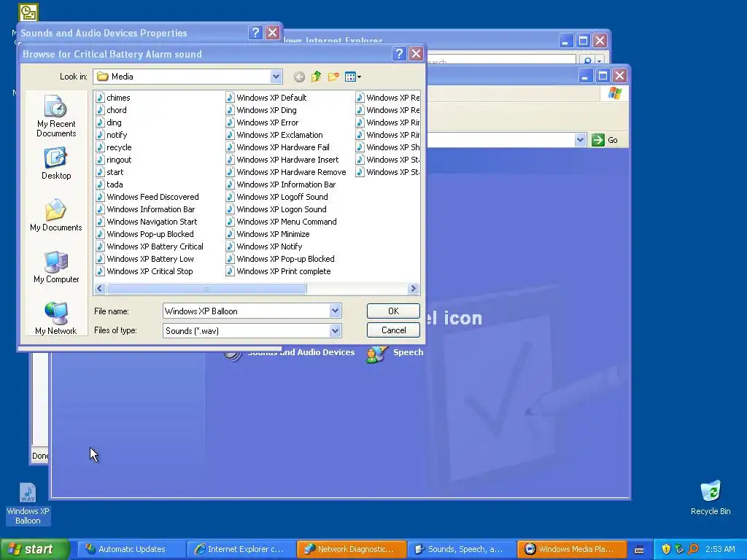Select Windows XP Hardware Insert file
Screen dimensions: 747x560
[282, 160]
